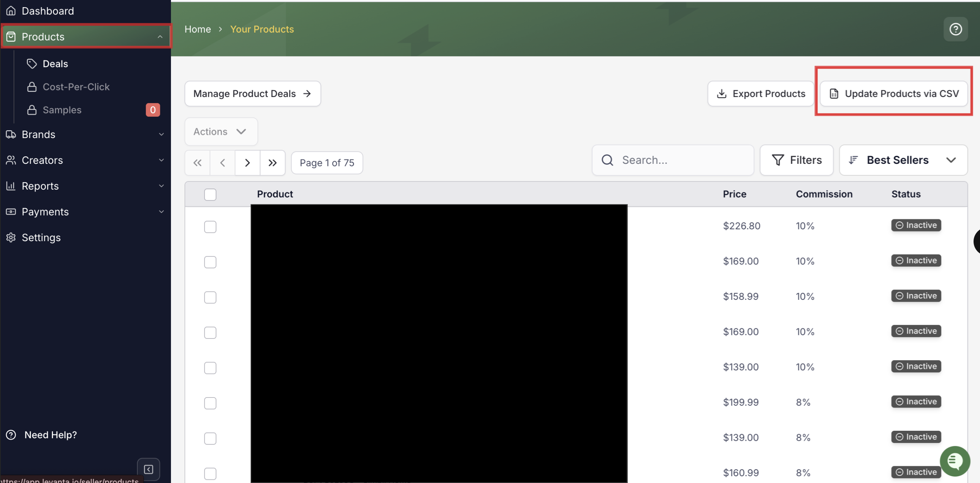Open the Best Sellers sort dropdown
The height and width of the screenshot is (483, 980).
(x=903, y=160)
